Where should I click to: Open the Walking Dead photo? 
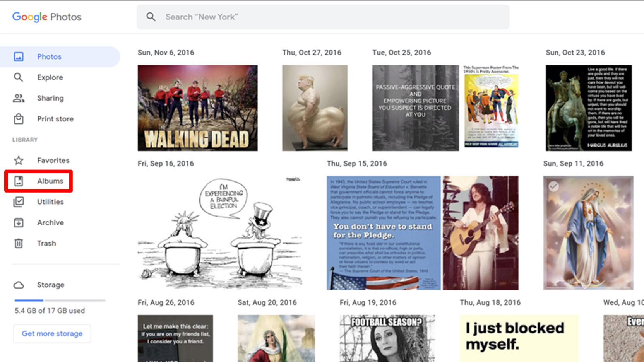(x=197, y=108)
